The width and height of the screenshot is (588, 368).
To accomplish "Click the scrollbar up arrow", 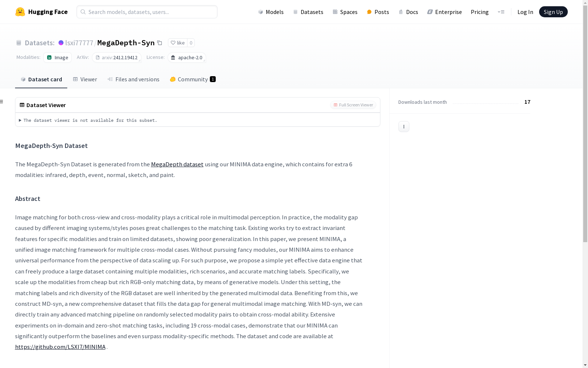I will (x=585, y=2).
